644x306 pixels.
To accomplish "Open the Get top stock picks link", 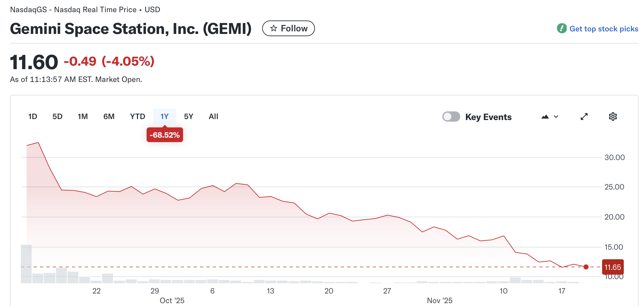I will [x=604, y=28].
